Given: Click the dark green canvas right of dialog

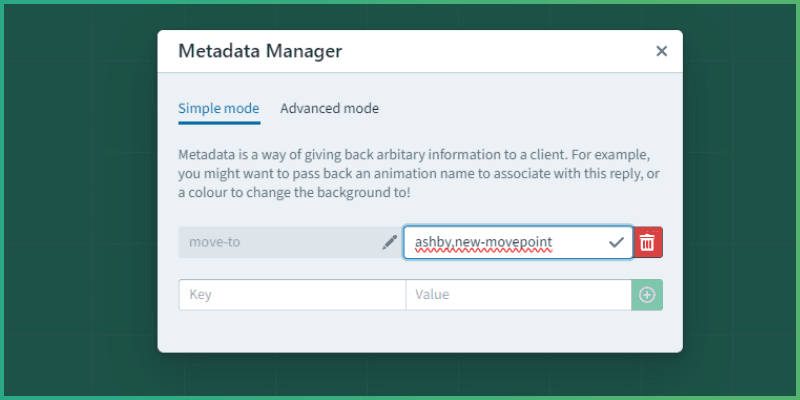Looking at the screenshot, I should coord(740,200).
